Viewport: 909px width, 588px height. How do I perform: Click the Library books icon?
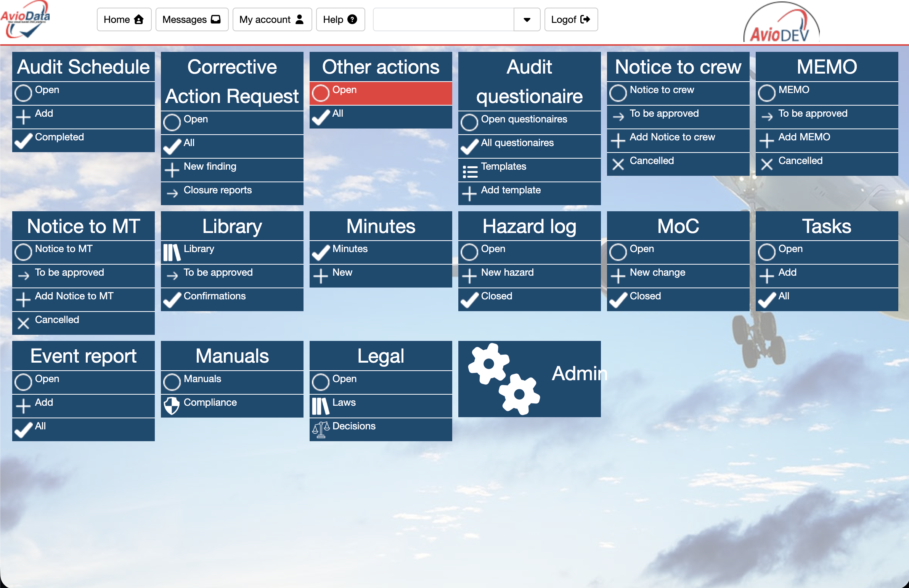tap(172, 252)
